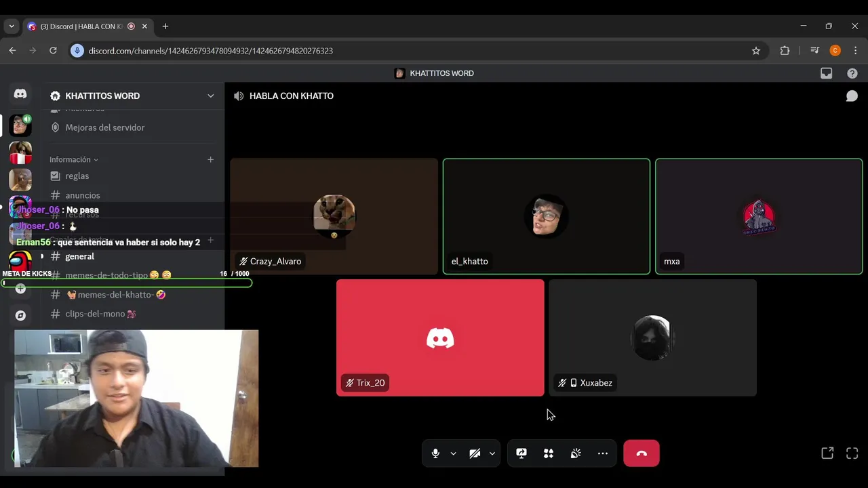The image size is (868, 488).
Task: Click the META DE KICKS progress bar
Action: (126, 283)
